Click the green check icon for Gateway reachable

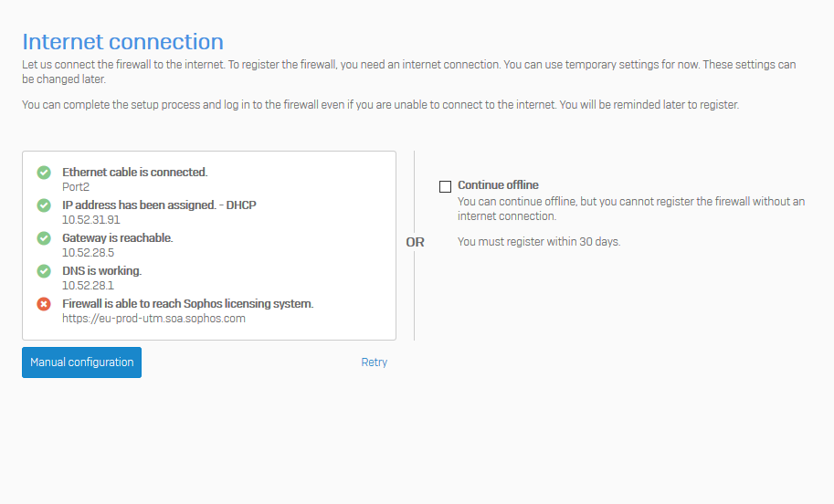pyautogui.click(x=44, y=238)
